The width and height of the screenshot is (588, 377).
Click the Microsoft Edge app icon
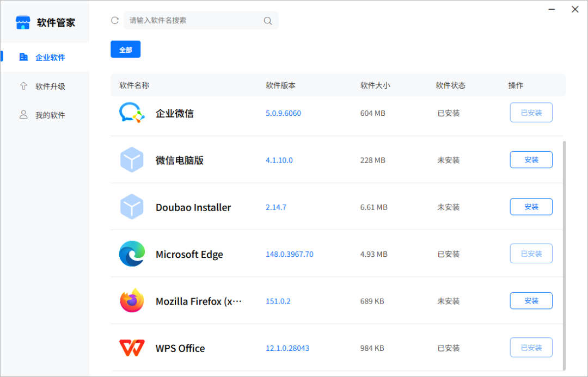(x=132, y=254)
